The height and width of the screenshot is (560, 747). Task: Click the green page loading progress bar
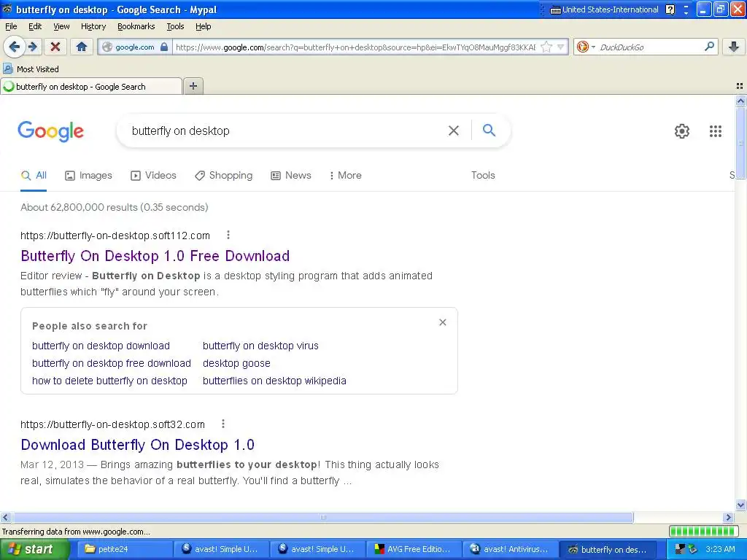click(x=703, y=531)
